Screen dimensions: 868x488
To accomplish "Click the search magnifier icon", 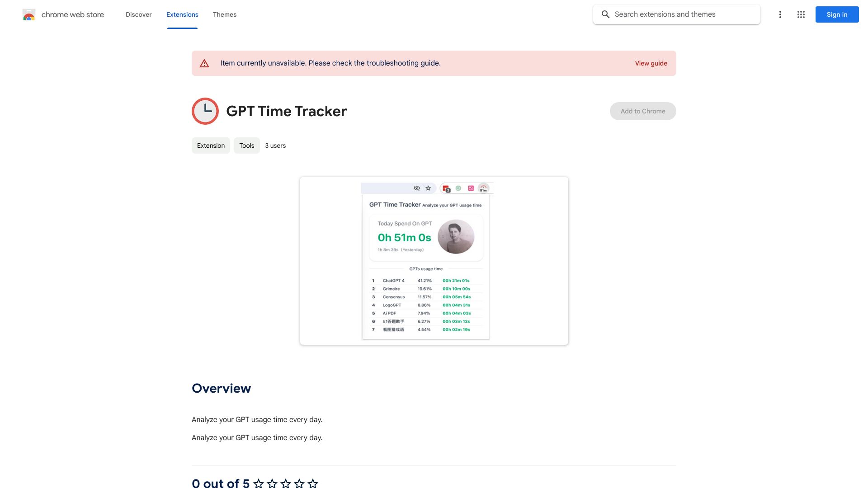I will coord(606,14).
